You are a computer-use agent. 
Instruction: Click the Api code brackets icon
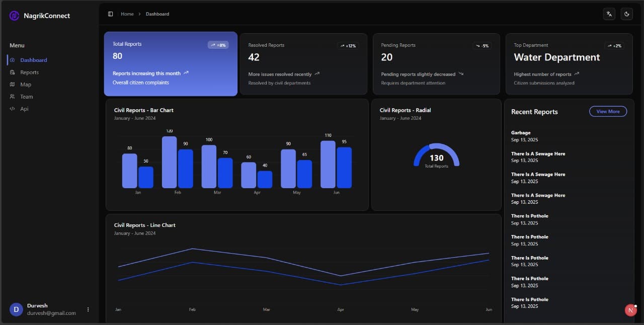click(x=13, y=109)
